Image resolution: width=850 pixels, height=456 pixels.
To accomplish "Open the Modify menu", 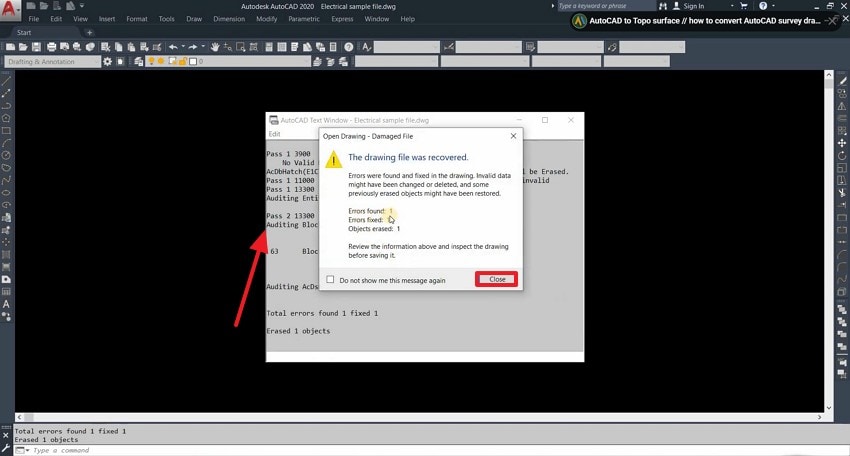I will 266,19.
